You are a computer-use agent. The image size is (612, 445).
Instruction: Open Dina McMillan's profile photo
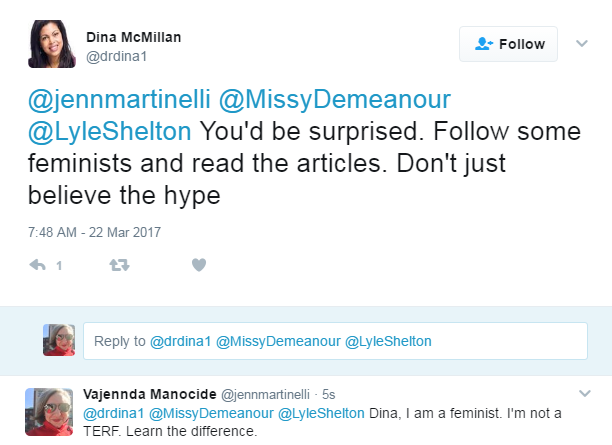tap(52, 44)
